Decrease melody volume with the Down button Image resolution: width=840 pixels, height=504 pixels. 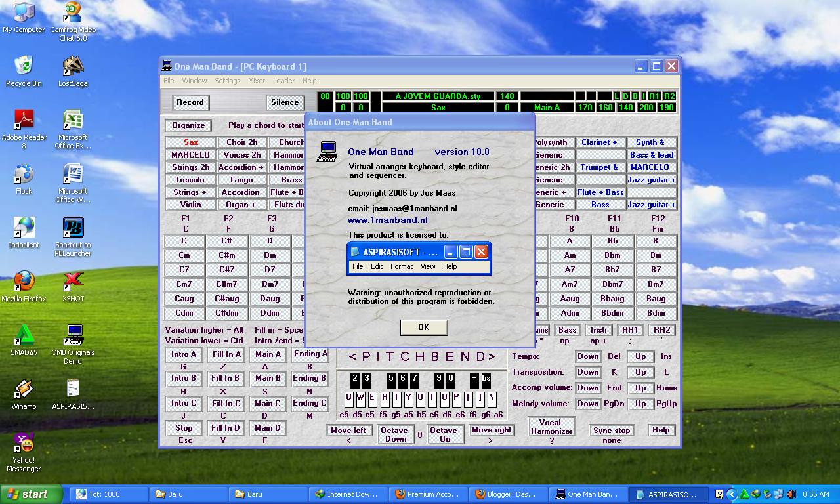click(x=588, y=404)
